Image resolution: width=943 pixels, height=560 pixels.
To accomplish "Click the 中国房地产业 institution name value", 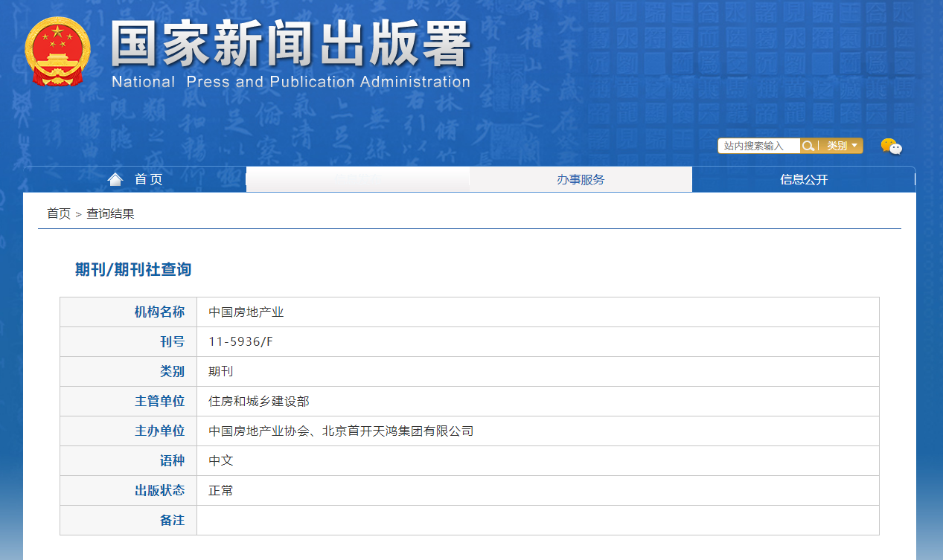I will [x=246, y=312].
